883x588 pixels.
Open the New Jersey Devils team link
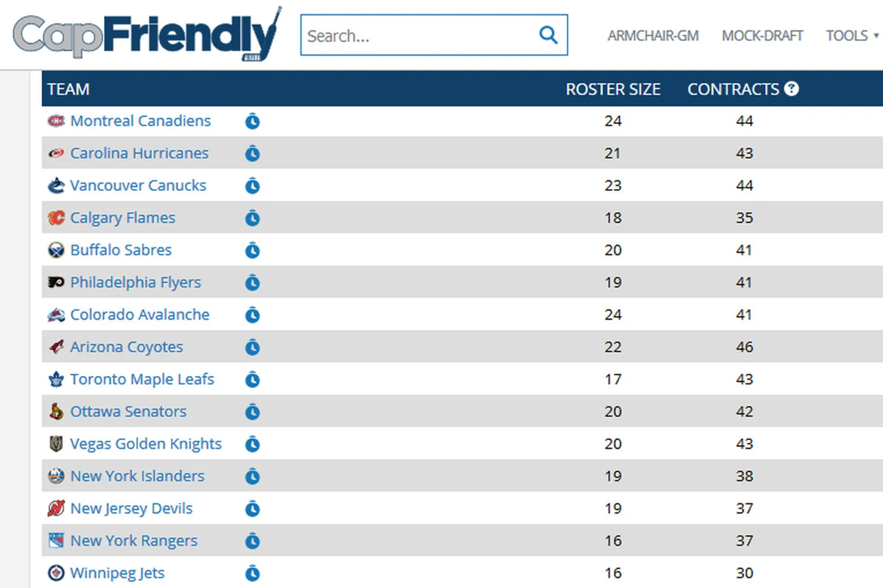coord(131,508)
